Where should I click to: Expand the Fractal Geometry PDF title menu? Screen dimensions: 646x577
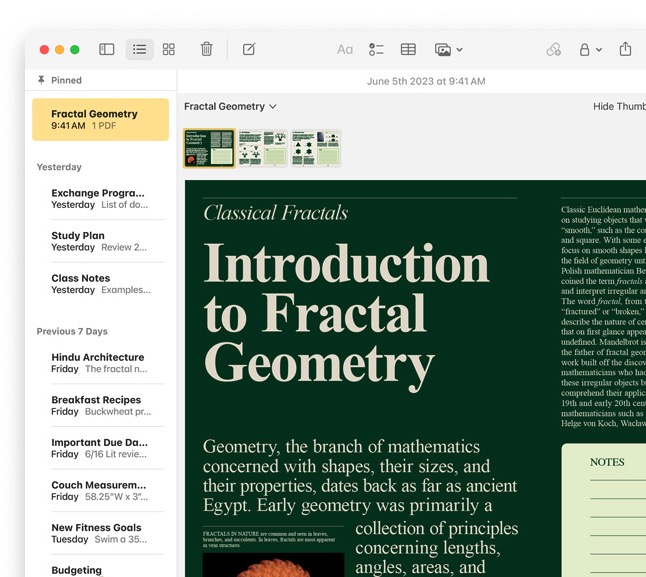(230, 106)
